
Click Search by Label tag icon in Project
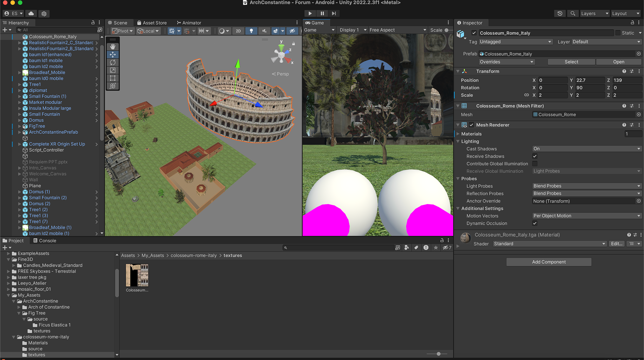click(416, 248)
